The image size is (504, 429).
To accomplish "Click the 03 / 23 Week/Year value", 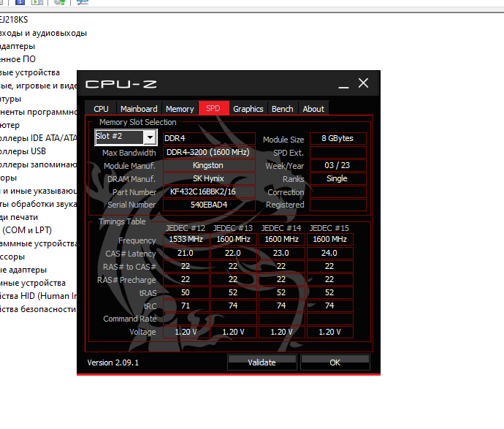I will coord(338,165).
